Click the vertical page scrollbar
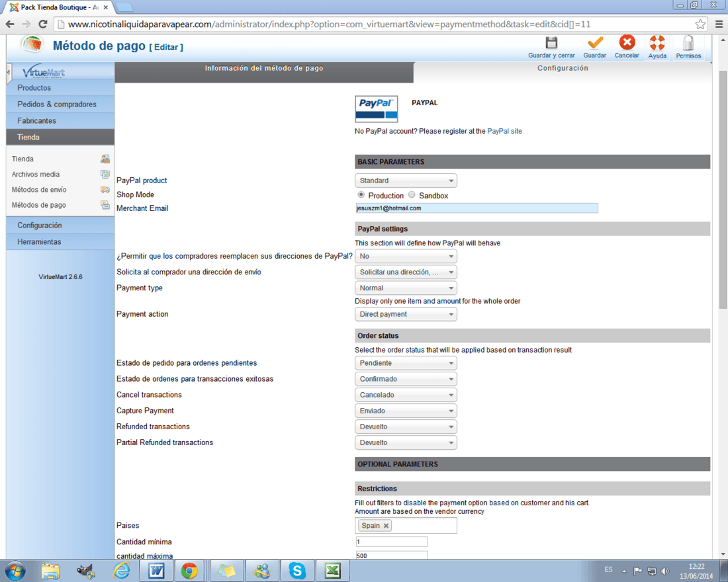 [723, 190]
